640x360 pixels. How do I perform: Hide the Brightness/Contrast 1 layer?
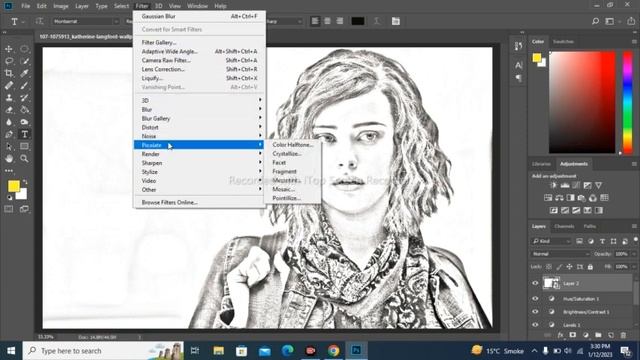tap(535, 312)
